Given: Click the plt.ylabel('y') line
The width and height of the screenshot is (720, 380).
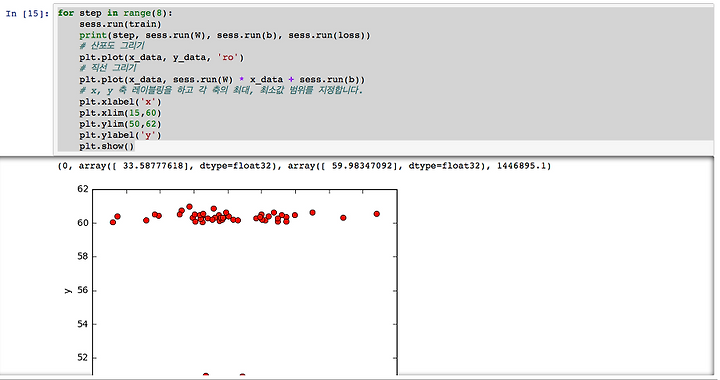Looking at the screenshot, I should (120, 135).
